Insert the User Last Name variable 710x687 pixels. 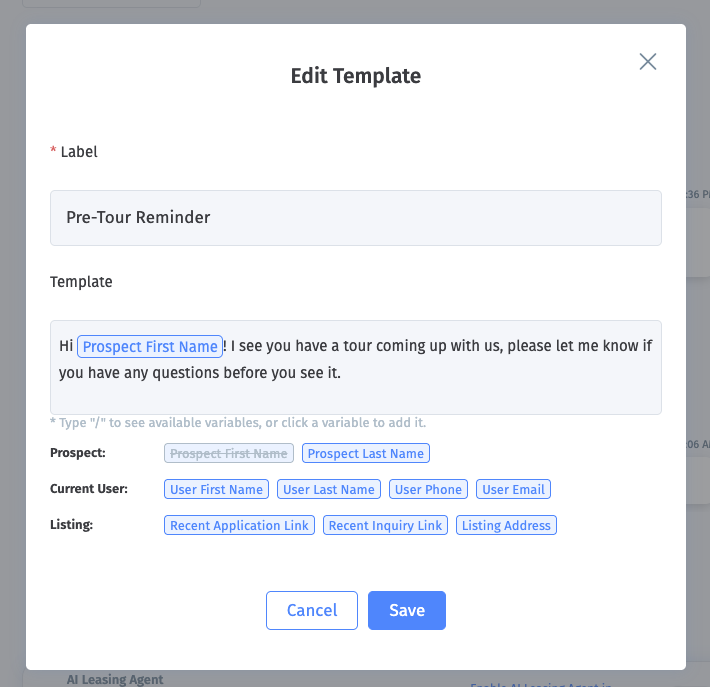click(329, 490)
